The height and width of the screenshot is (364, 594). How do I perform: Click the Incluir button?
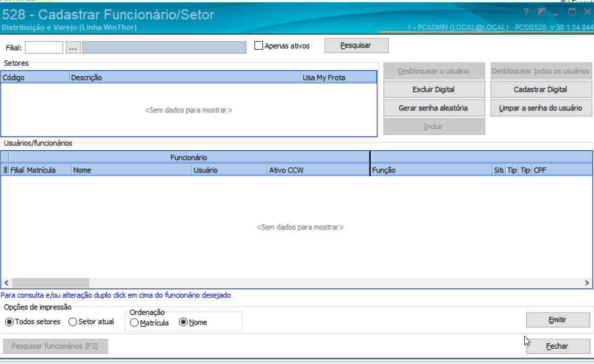point(434,126)
